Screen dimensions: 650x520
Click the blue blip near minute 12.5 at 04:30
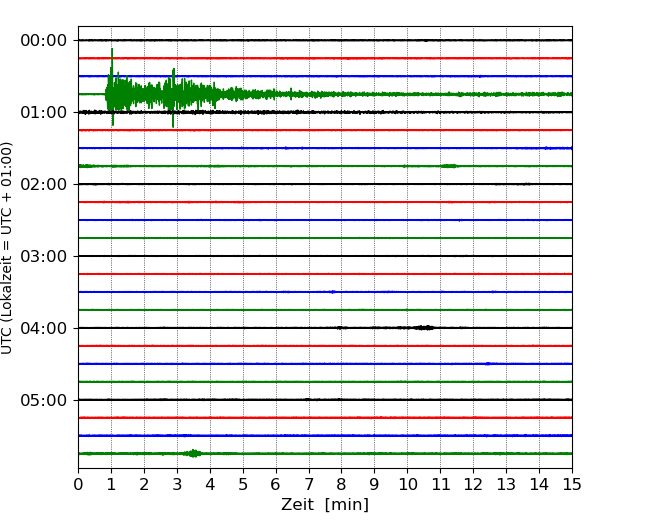click(x=489, y=363)
